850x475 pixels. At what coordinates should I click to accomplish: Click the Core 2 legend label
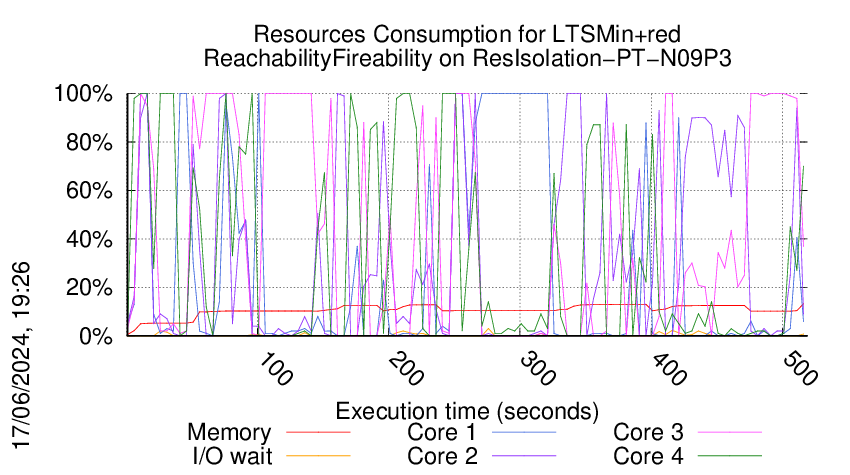442,456
